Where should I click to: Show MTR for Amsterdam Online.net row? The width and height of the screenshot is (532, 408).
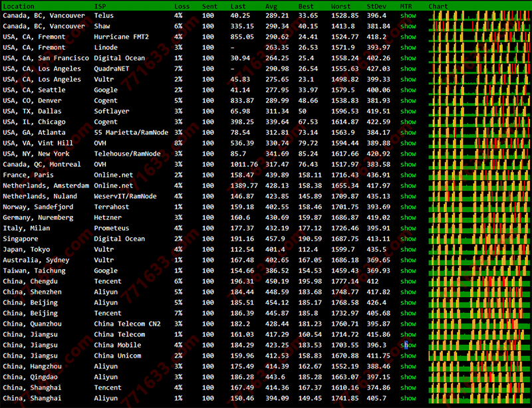[x=408, y=185]
